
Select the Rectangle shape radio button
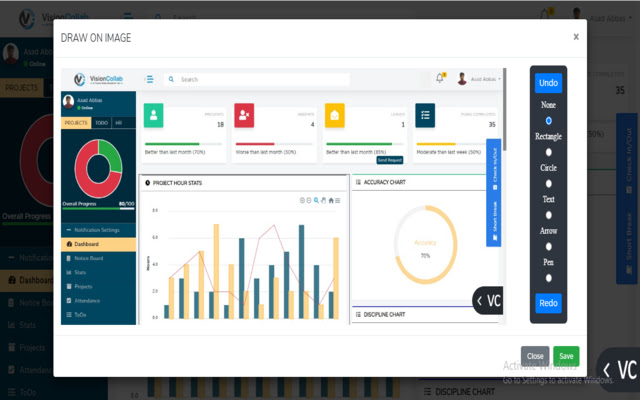(x=548, y=152)
